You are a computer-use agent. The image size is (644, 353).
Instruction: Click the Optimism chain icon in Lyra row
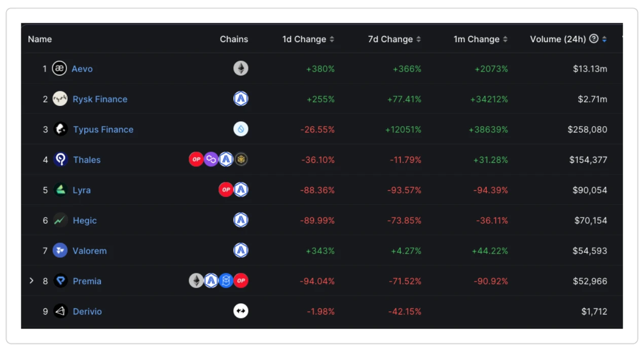coord(226,190)
